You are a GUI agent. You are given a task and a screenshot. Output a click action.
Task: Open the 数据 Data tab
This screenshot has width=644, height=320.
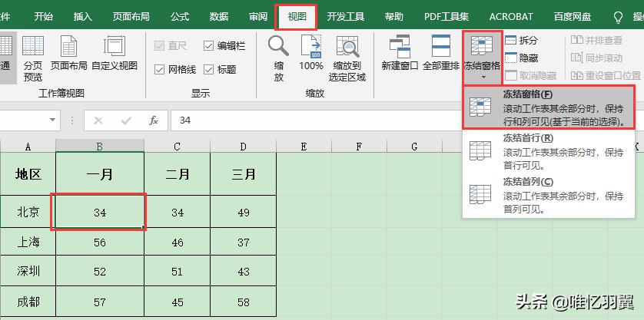[x=219, y=17]
